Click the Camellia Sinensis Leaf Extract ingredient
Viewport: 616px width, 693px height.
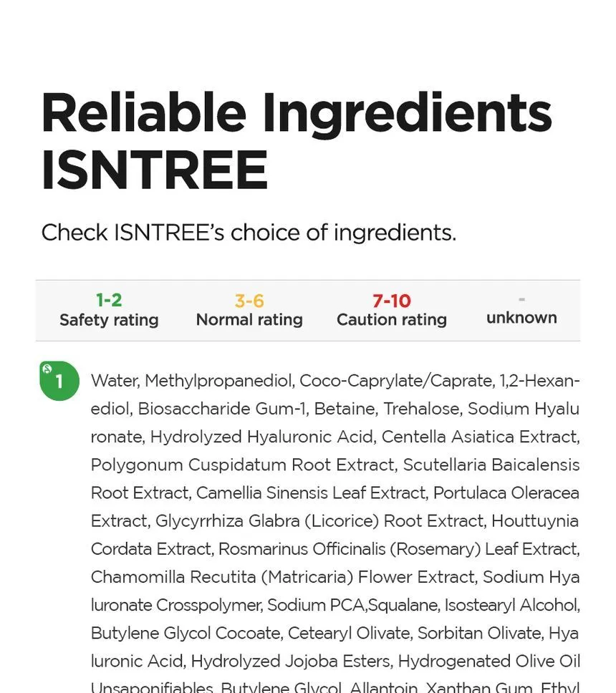(x=310, y=493)
